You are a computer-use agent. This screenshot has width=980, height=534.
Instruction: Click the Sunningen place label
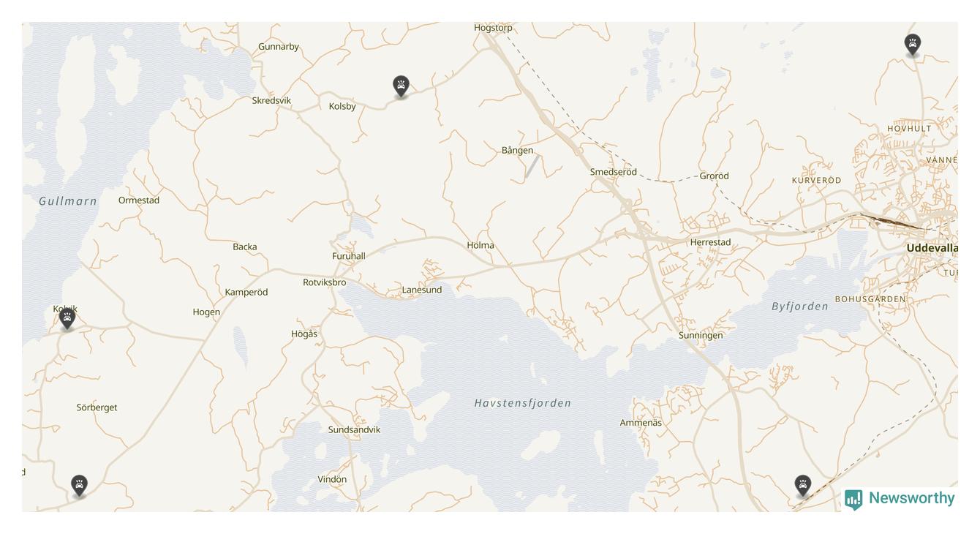(701, 336)
